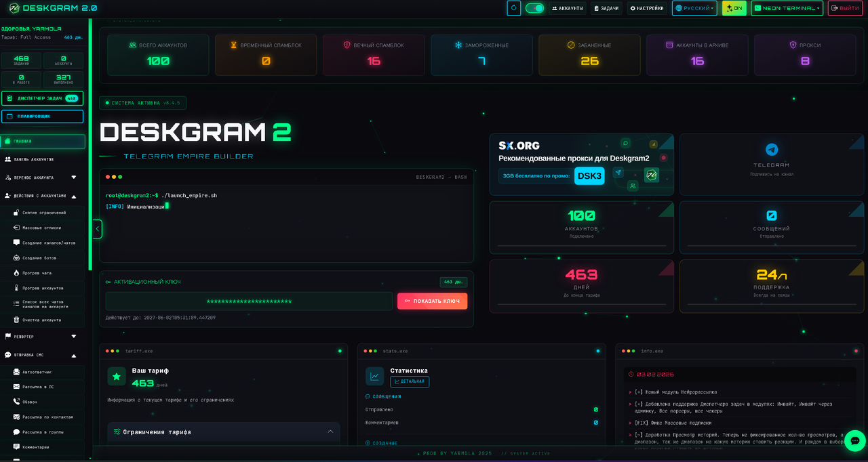Click the masked activation key field

pyautogui.click(x=249, y=301)
